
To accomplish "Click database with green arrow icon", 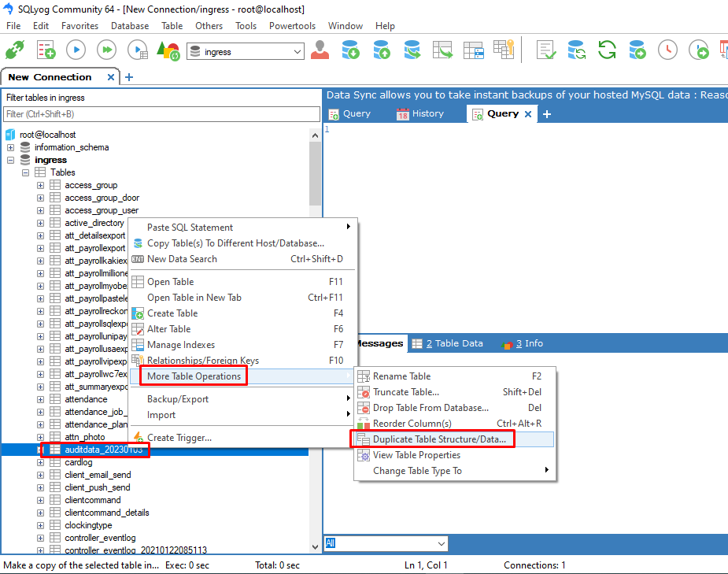I will click(637, 50).
